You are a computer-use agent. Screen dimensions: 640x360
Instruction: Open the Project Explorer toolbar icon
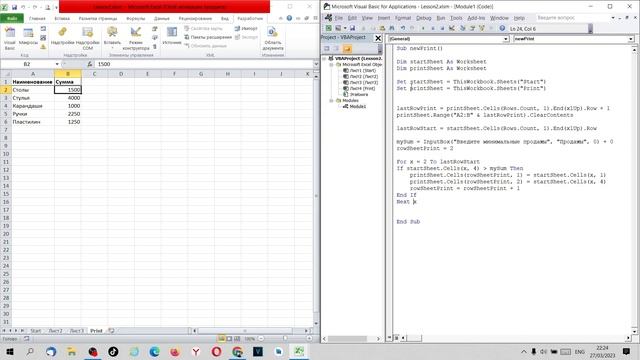tap(462, 28)
